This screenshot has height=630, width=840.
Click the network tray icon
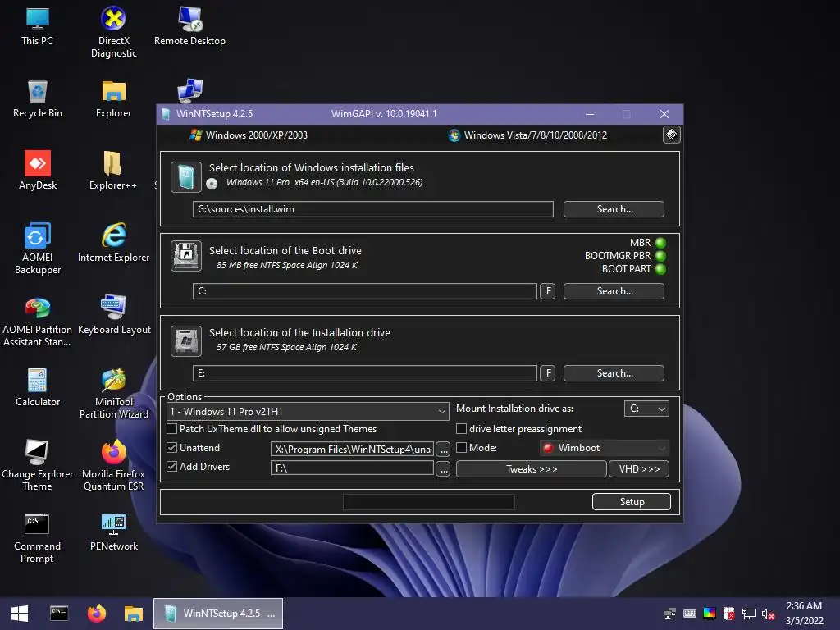(748, 614)
